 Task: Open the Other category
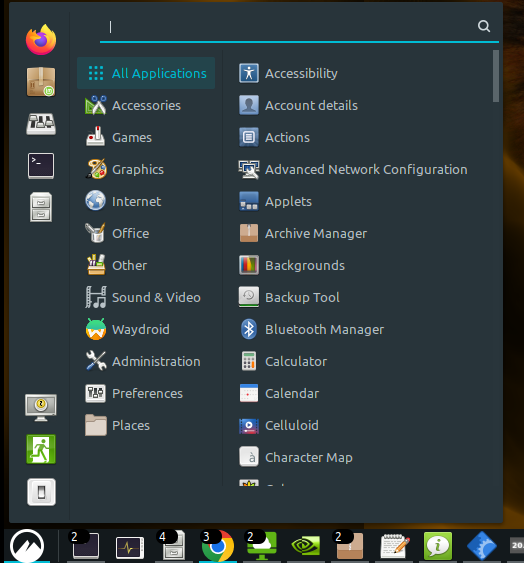coord(146,265)
